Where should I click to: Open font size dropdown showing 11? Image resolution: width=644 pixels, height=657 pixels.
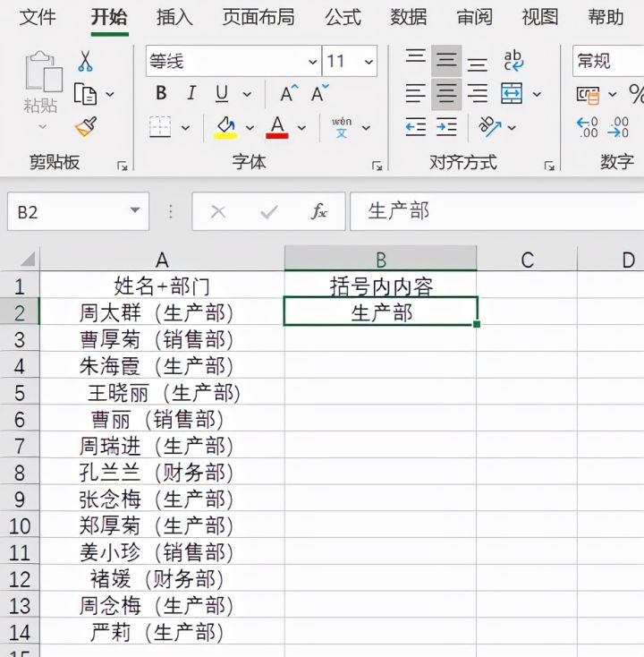coord(369,62)
